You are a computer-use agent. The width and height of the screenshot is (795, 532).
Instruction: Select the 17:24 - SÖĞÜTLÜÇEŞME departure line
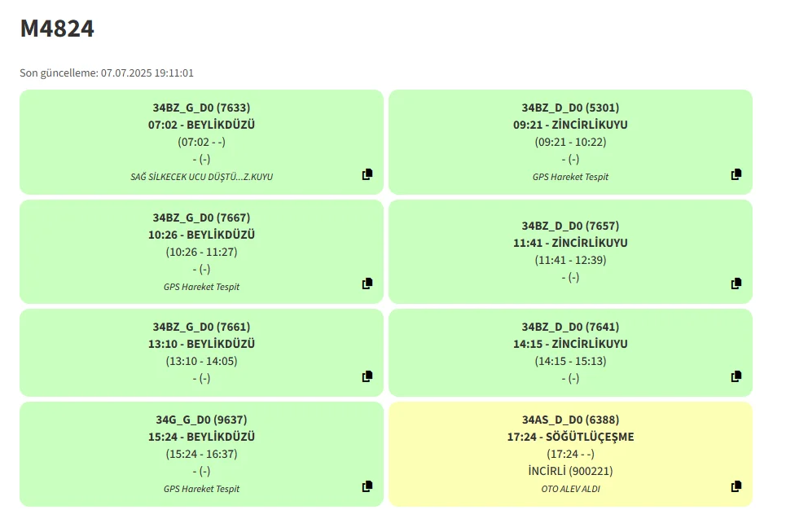[x=570, y=437]
